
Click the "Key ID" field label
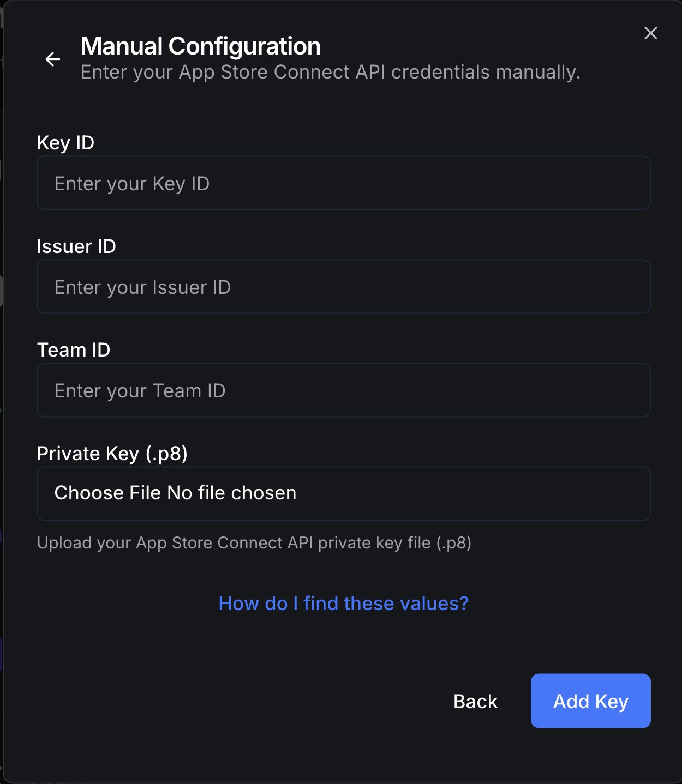[x=65, y=143]
